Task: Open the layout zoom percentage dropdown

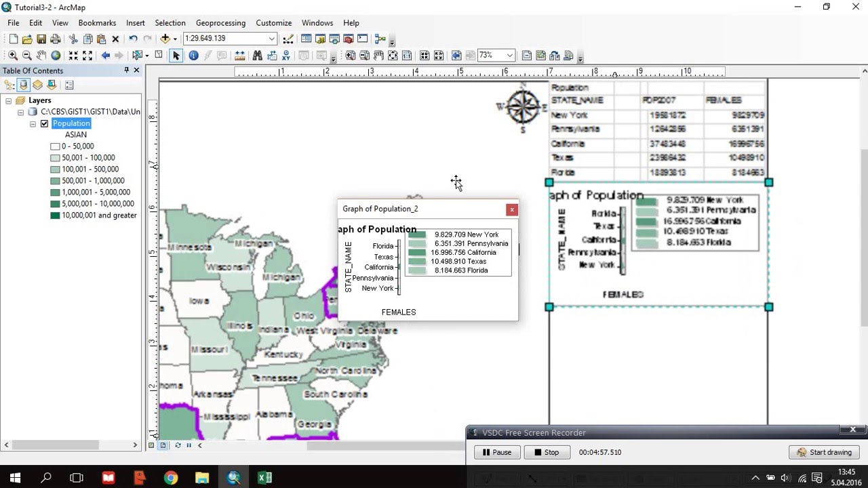Action: pyautogui.click(x=509, y=56)
